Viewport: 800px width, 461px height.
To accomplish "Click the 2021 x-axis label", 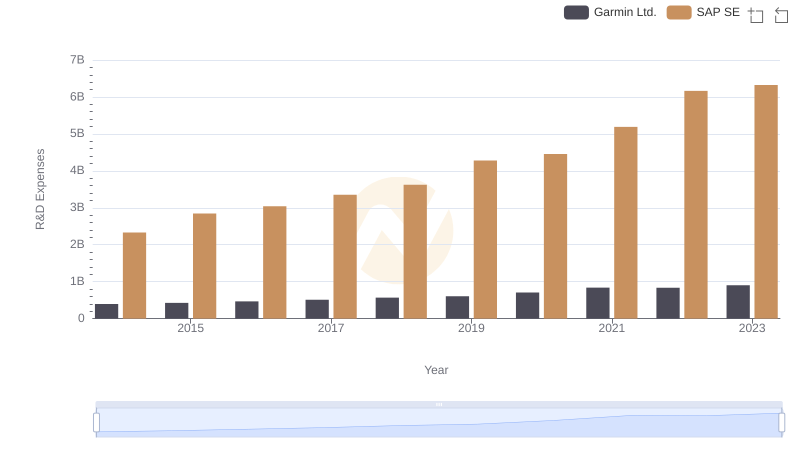I will coord(611,328).
